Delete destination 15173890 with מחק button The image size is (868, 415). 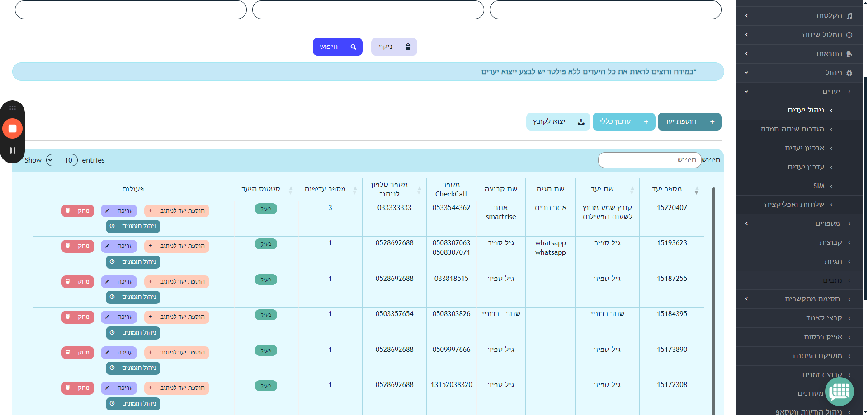(78, 353)
